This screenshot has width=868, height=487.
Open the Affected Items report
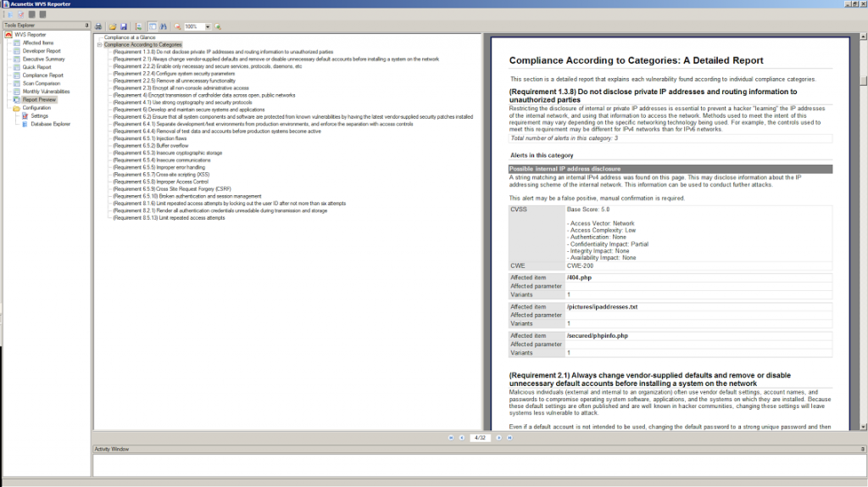tap(38, 42)
